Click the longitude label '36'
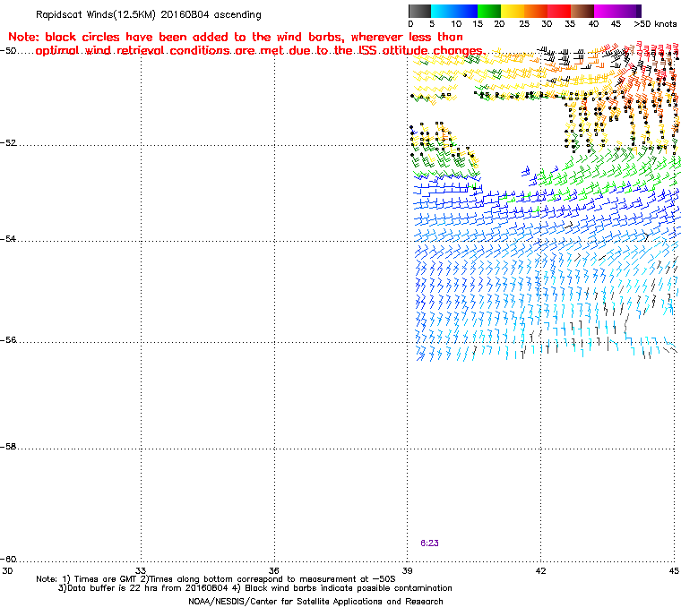681x616 pixels. click(x=274, y=571)
